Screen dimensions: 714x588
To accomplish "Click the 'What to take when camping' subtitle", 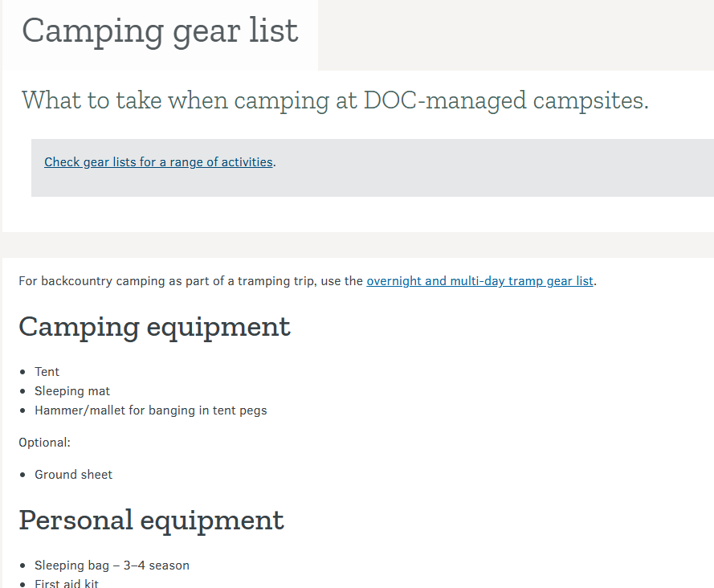I will [334, 101].
